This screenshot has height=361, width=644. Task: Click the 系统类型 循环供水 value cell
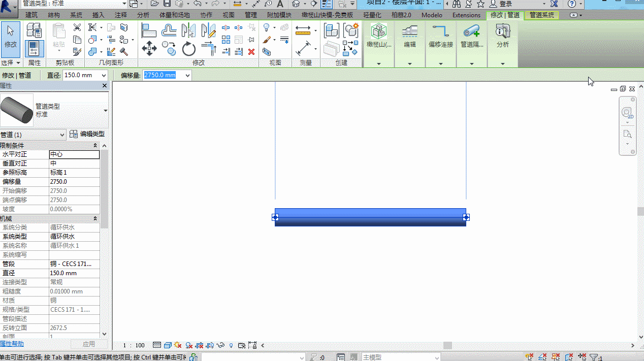pos(74,237)
